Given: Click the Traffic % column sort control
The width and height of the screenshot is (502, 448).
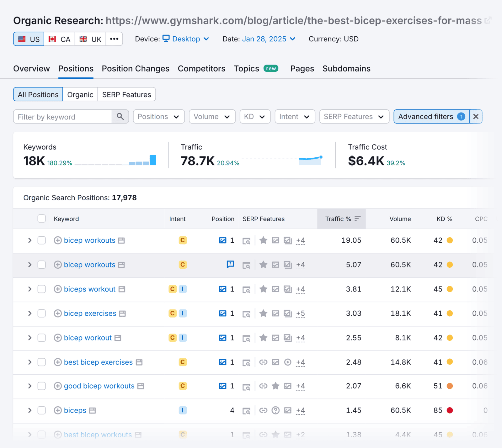Looking at the screenshot, I should 358,219.
